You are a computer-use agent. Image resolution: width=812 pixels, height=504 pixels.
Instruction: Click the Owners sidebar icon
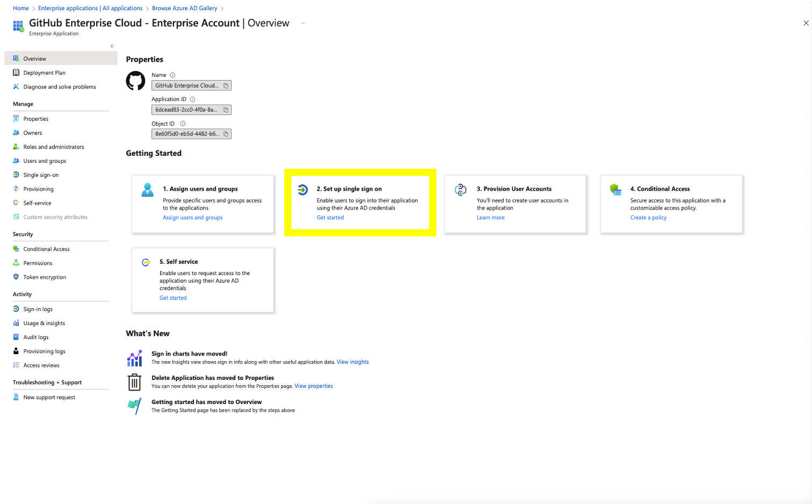(16, 133)
